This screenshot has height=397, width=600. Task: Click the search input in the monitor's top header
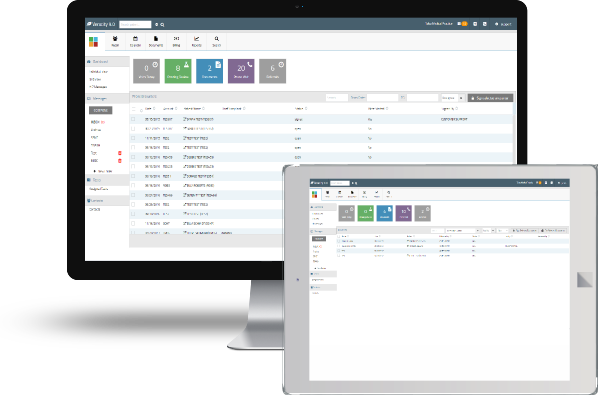[x=135, y=25]
